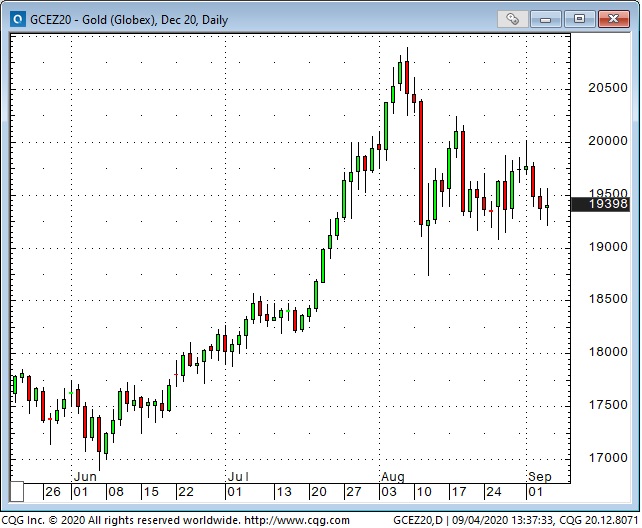The width and height of the screenshot is (642, 528).
Task: Click the 22 date label on time axis
Action: coord(185,492)
